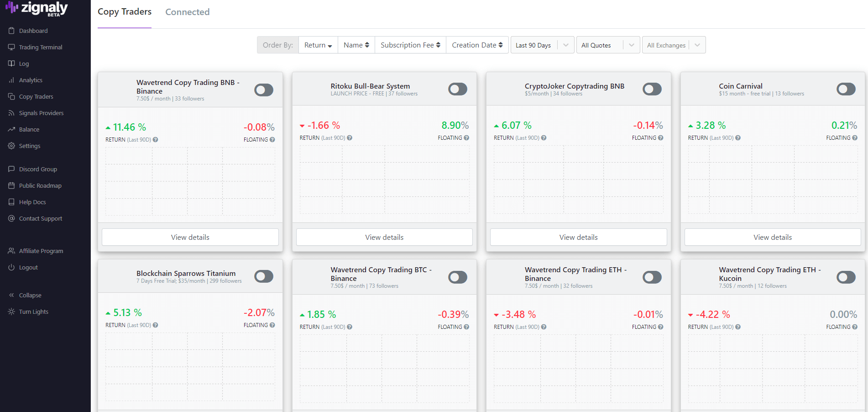Enable Wavetrend Copy Trading BTC - Binance switch
This screenshot has width=868, height=412.
pyautogui.click(x=458, y=277)
